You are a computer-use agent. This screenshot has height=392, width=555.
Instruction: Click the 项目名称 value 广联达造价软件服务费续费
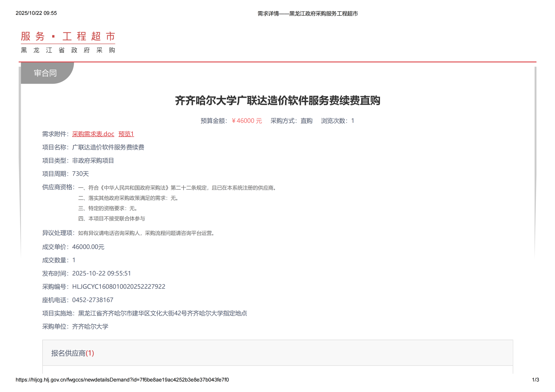click(x=108, y=147)
